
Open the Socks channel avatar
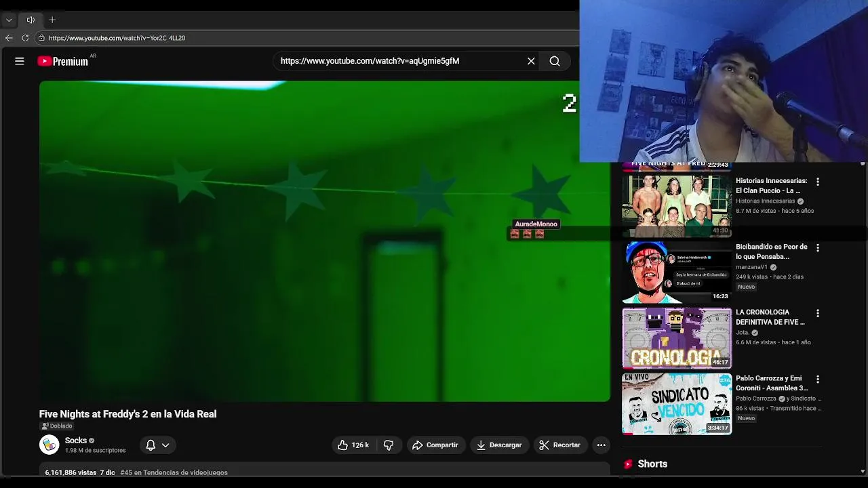(x=49, y=445)
